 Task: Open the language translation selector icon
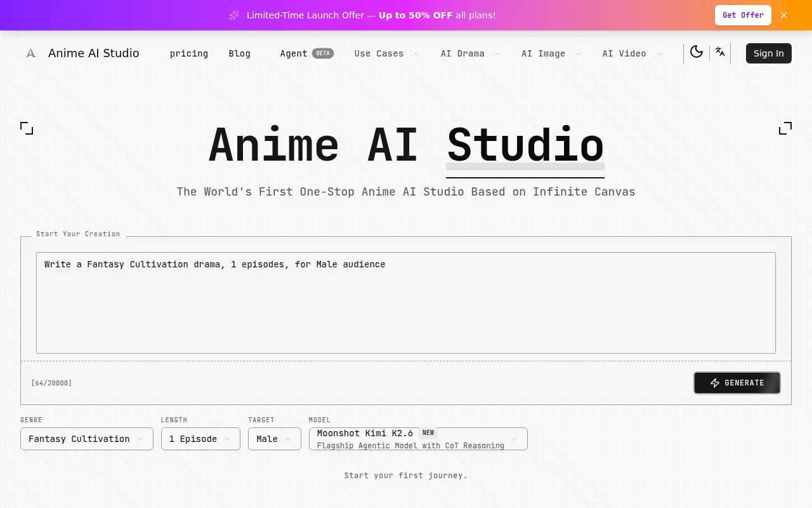coord(720,52)
